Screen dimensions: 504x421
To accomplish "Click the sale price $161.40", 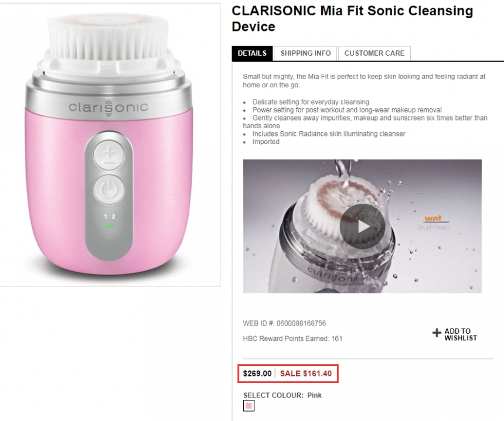I will pyautogui.click(x=306, y=374).
